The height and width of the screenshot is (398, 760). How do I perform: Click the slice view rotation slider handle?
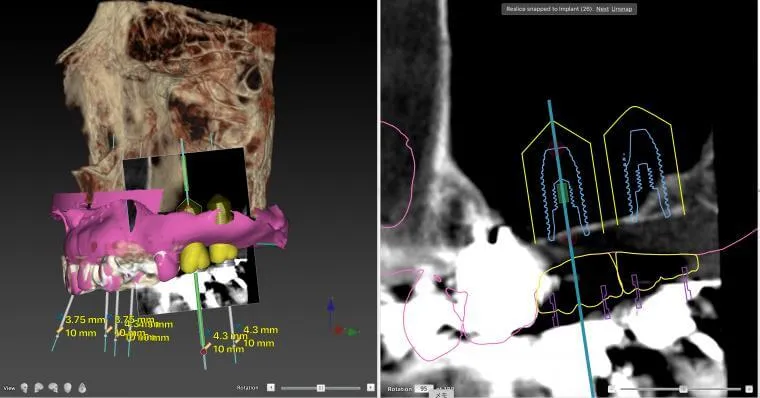tap(683, 389)
